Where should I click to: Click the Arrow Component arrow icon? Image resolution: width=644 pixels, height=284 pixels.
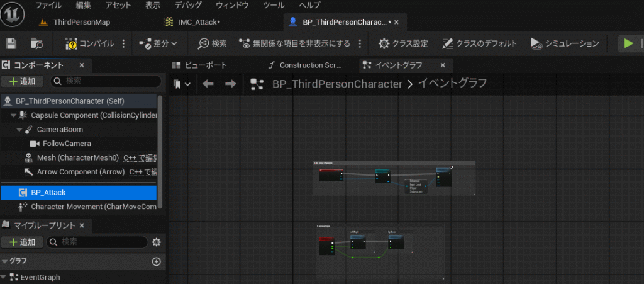pos(28,172)
